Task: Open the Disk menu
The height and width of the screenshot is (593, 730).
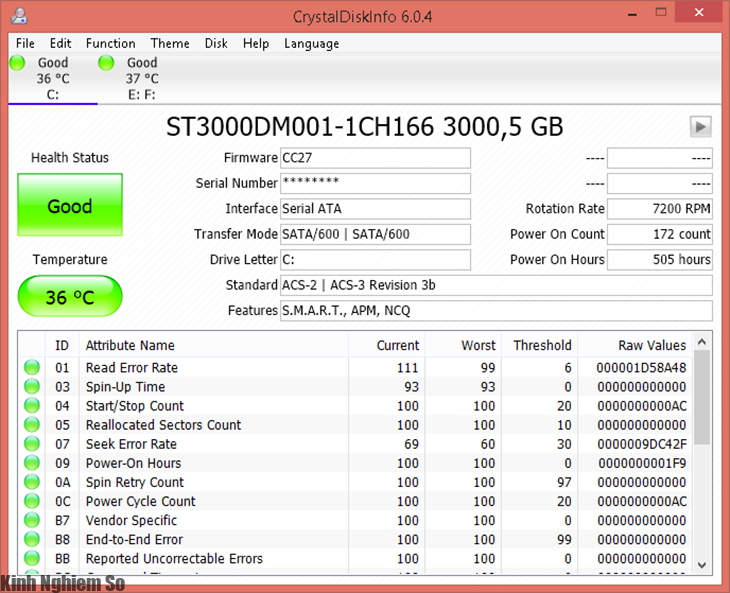Action: click(x=216, y=43)
